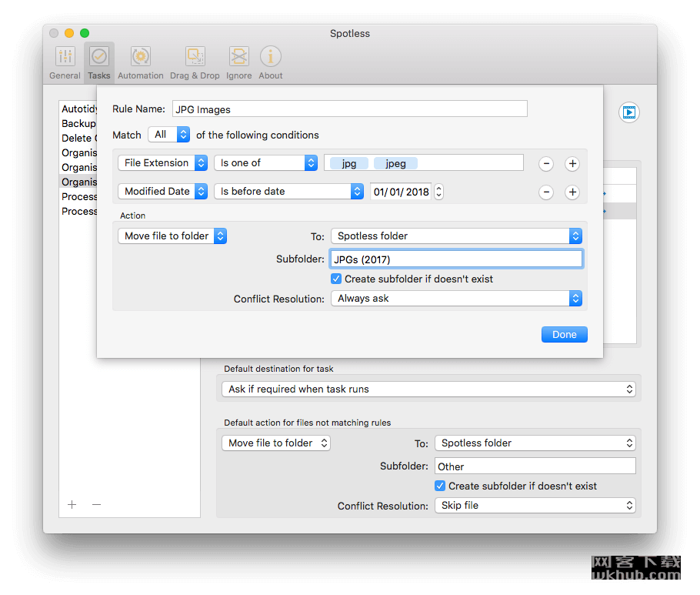The width and height of the screenshot is (700, 595).
Task: Open the 'Is one of' operator dropdown
Action: pos(265,163)
